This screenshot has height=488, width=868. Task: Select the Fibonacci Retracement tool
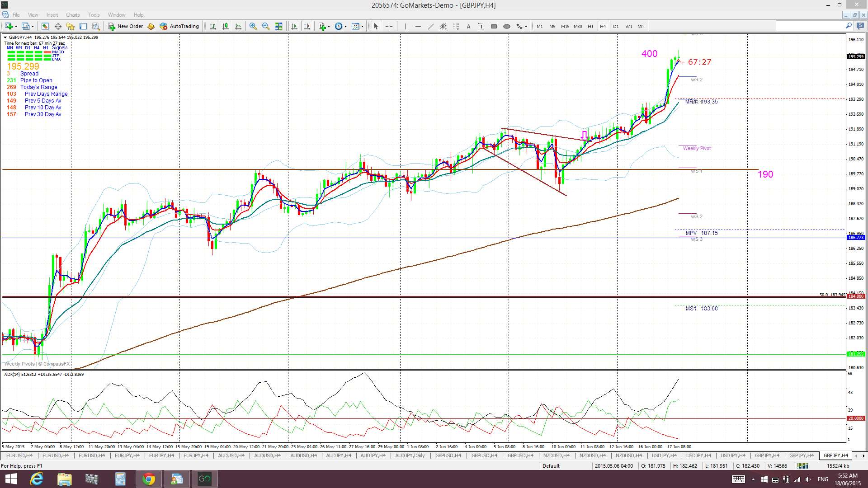pos(456,26)
